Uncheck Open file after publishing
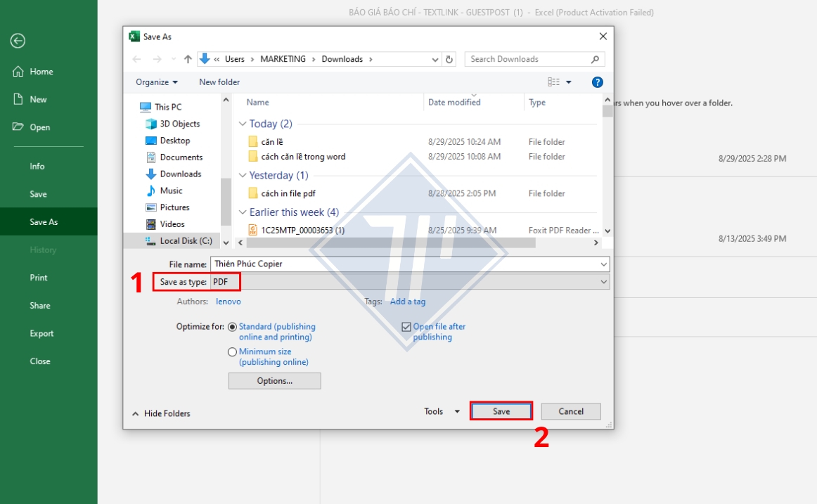This screenshot has width=817, height=504. pos(406,327)
